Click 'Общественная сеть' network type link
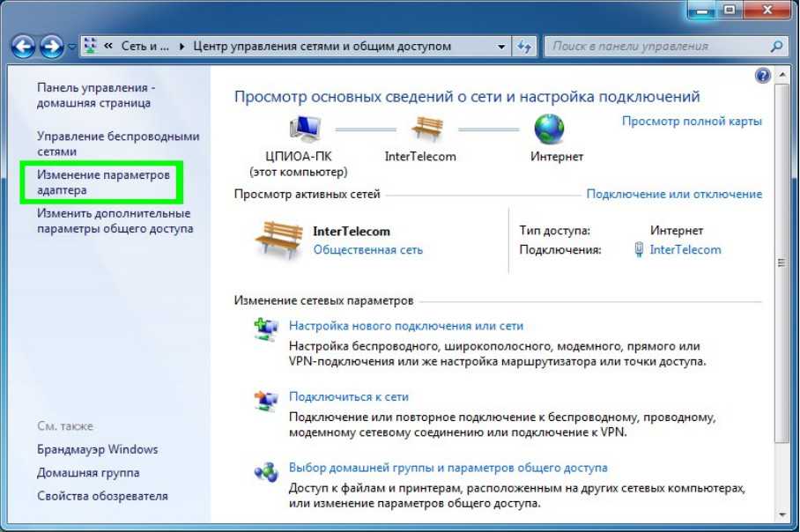The width and height of the screenshot is (800, 532). click(x=368, y=250)
